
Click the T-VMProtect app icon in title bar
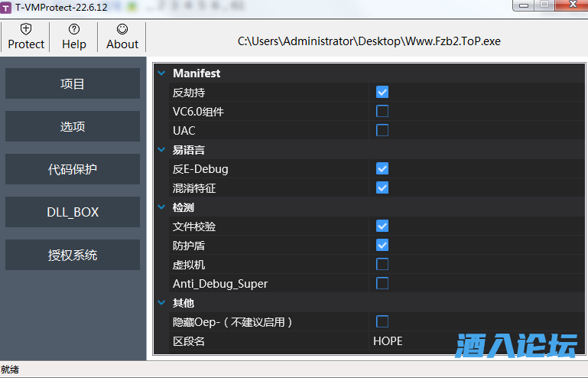(x=7, y=6)
